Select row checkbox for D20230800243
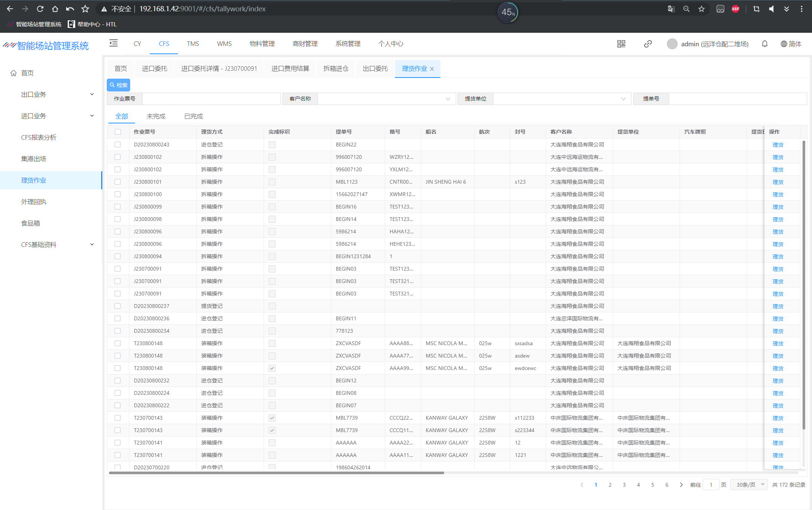Viewport: 812px width, 510px height. point(118,145)
